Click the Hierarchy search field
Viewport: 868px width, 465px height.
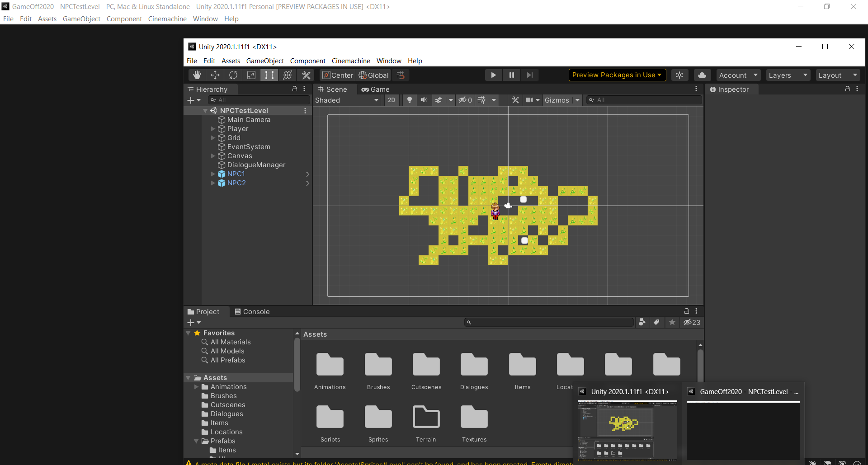pos(259,100)
